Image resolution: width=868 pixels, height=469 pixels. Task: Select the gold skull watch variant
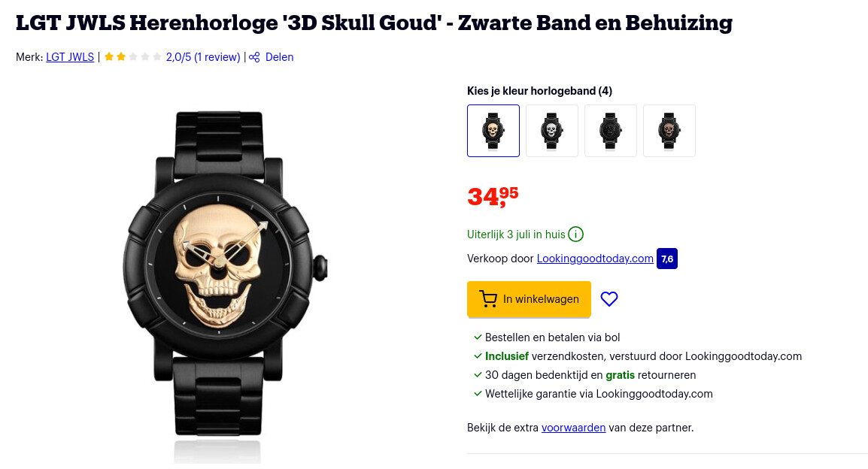coord(493,131)
